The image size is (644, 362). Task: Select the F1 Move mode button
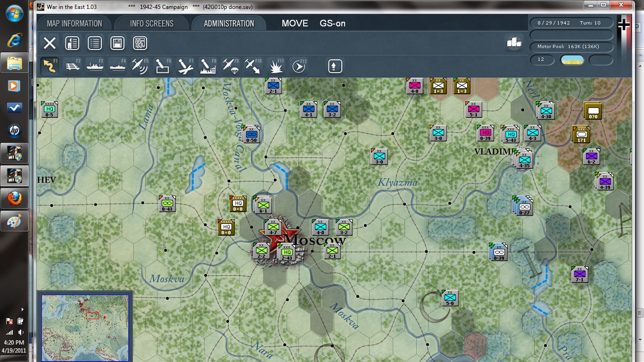50,66
